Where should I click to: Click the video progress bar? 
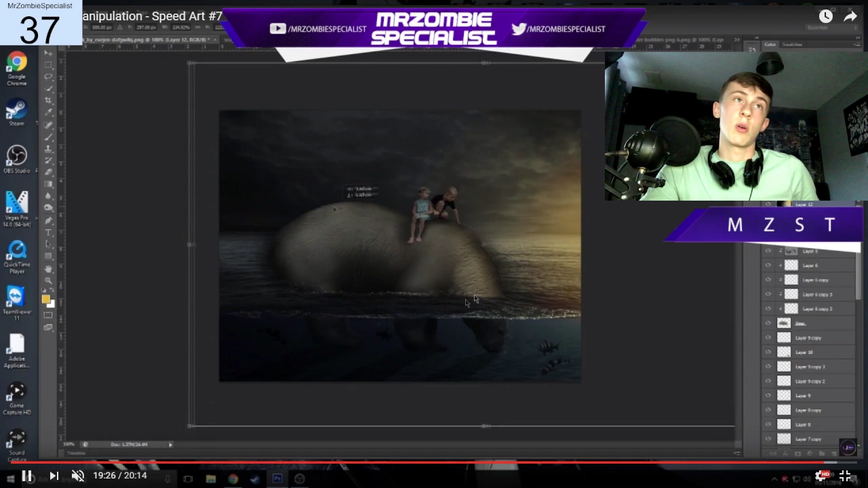point(434,464)
